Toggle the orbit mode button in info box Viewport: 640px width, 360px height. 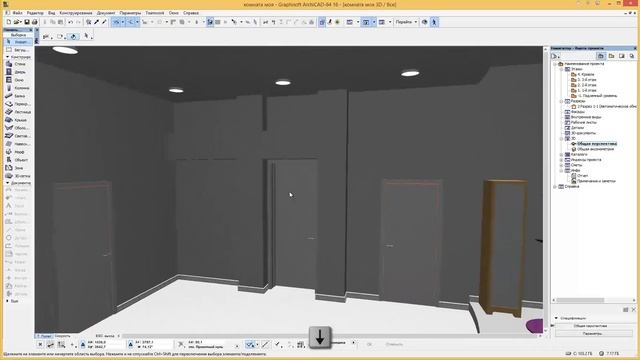pyautogui.click(x=73, y=37)
